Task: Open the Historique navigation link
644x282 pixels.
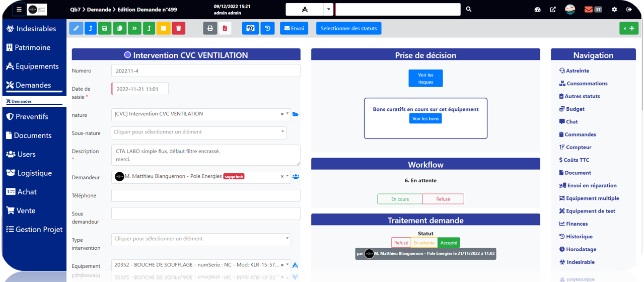Action: [x=579, y=237]
